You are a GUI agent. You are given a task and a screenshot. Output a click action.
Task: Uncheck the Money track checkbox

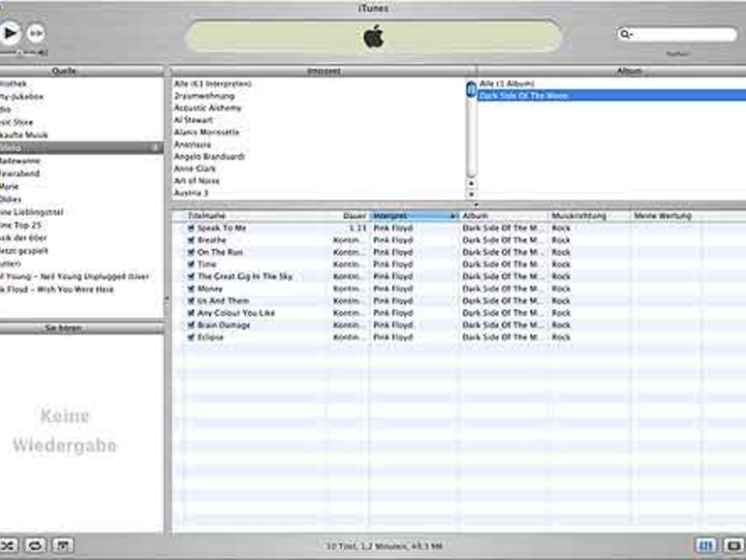(191, 289)
